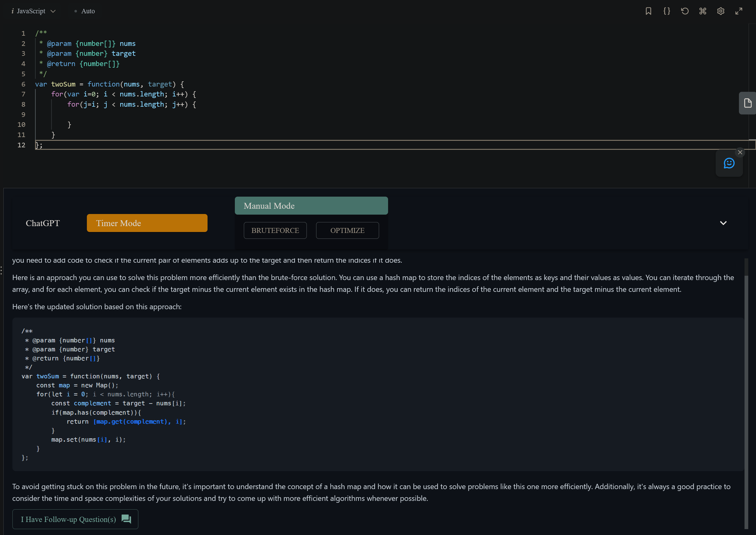Open editor settings gear icon

[721, 11]
